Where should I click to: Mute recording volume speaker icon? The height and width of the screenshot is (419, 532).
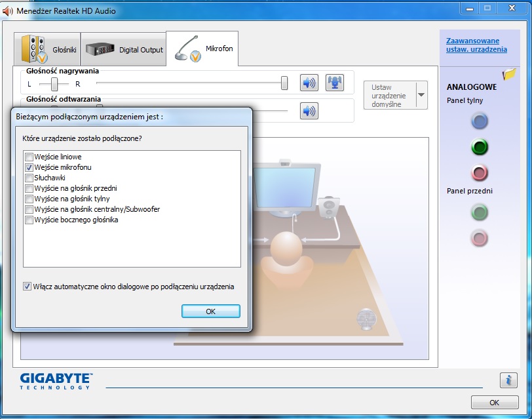click(x=309, y=83)
